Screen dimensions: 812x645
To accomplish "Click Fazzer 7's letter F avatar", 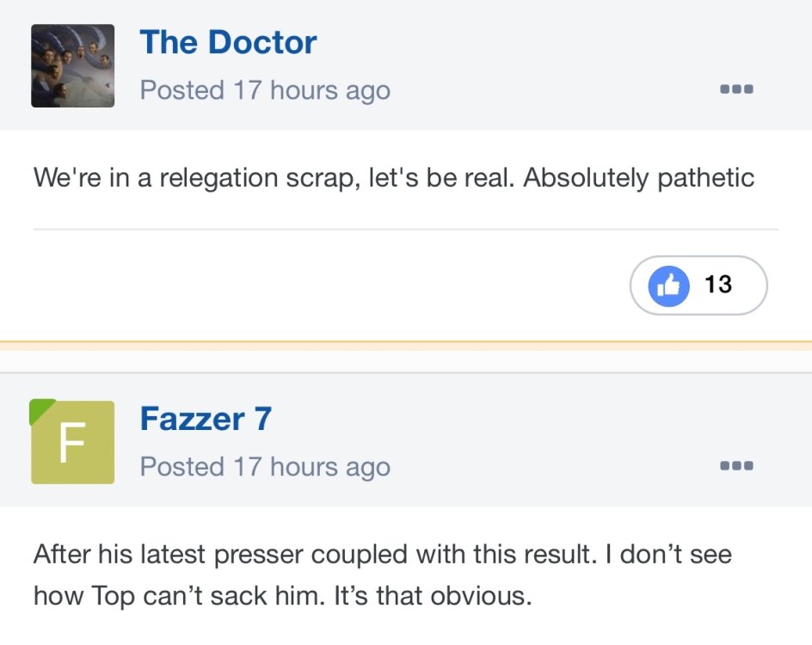I will click(73, 442).
